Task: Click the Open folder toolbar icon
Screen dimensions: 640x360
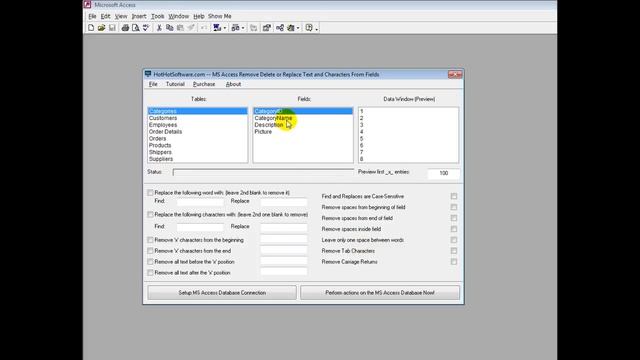Action: (101, 28)
